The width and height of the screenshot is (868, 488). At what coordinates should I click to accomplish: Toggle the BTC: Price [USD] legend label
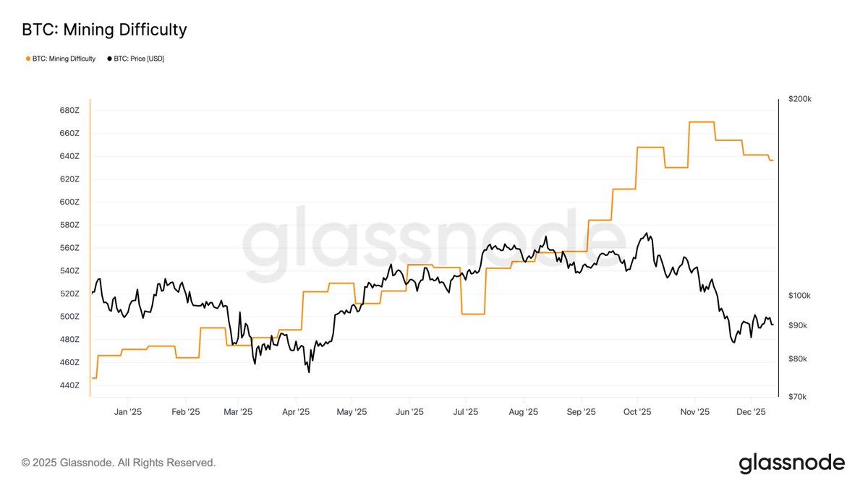(x=139, y=59)
